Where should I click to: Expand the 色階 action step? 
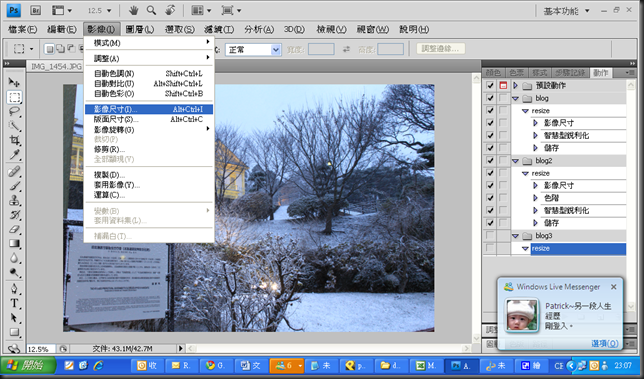[x=535, y=198]
